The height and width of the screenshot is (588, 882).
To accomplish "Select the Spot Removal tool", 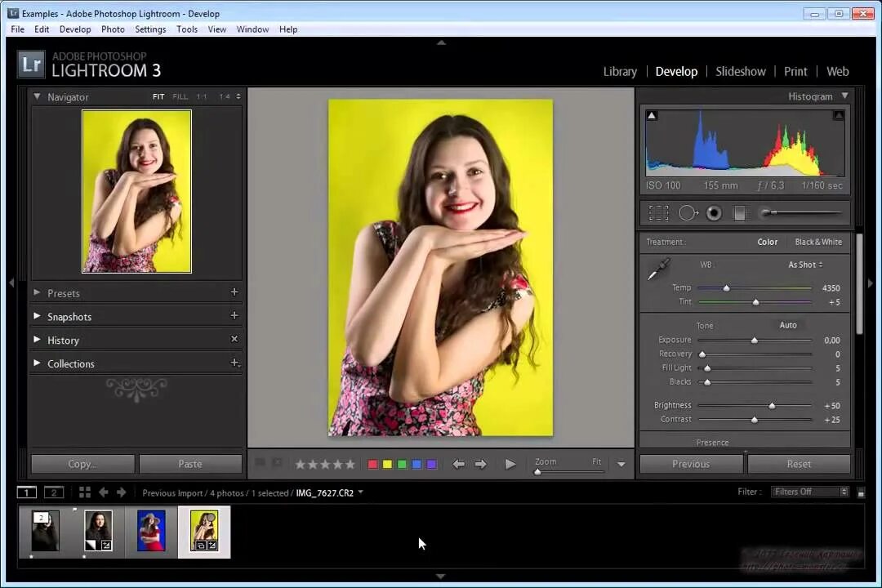I will tap(688, 212).
